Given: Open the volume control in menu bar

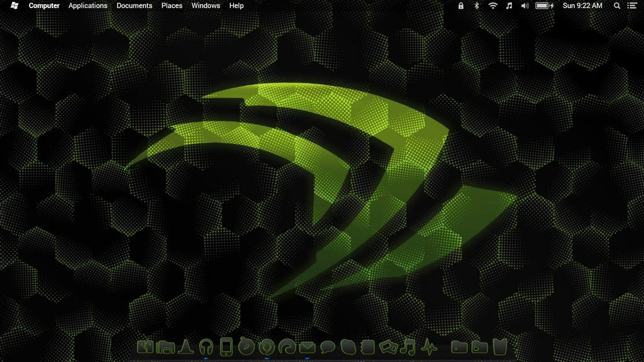Looking at the screenshot, I should [525, 6].
